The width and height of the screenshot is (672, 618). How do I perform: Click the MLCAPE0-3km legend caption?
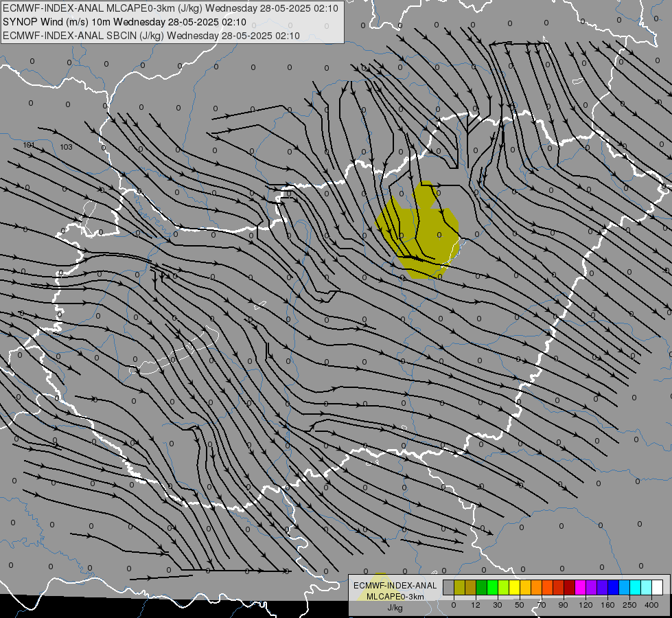pyautogui.click(x=395, y=597)
